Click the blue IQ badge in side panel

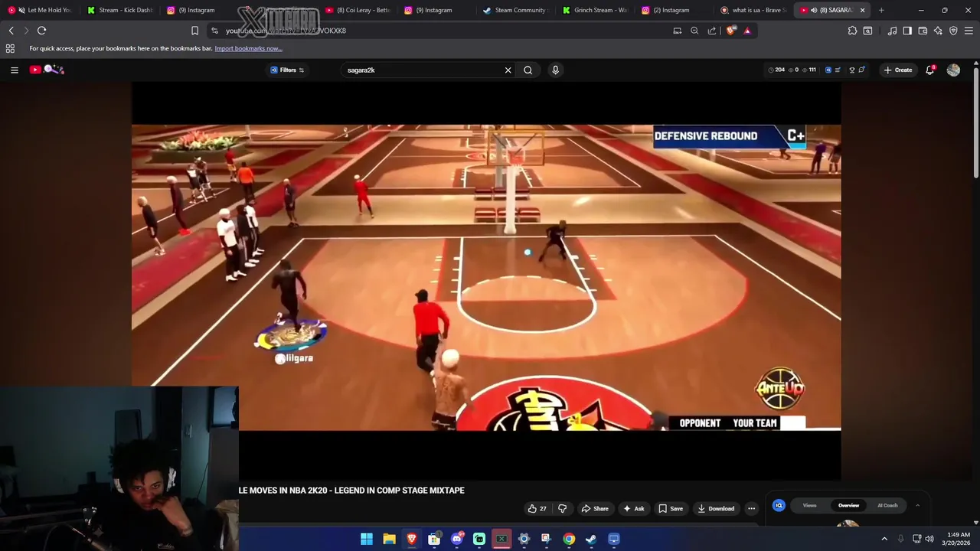pyautogui.click(x=779, y=505)
